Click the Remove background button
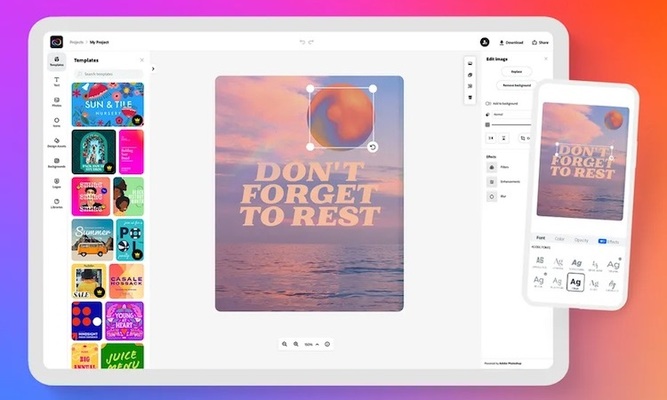Screen dimensions: 667x400 516,85
